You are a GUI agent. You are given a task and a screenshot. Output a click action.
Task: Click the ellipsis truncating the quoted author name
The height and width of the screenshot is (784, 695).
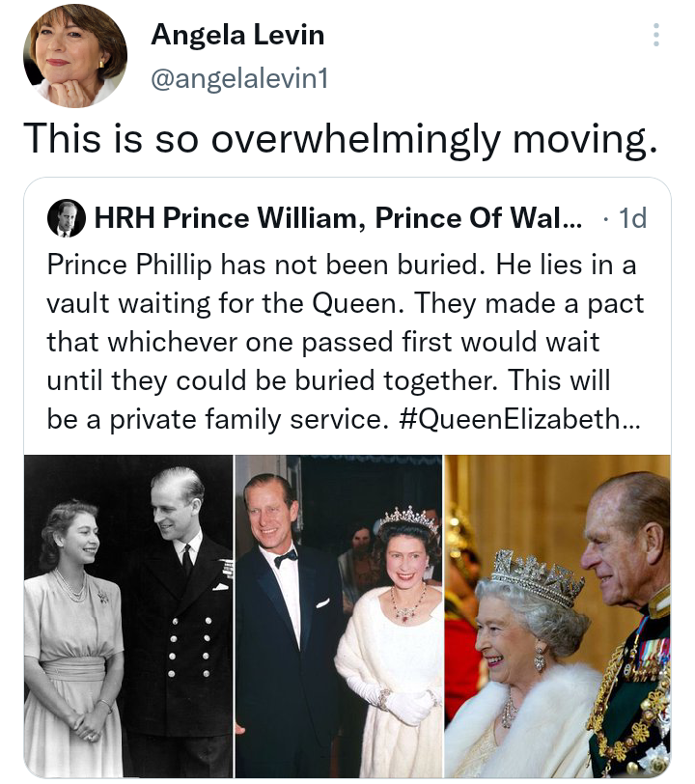(571, 219)
